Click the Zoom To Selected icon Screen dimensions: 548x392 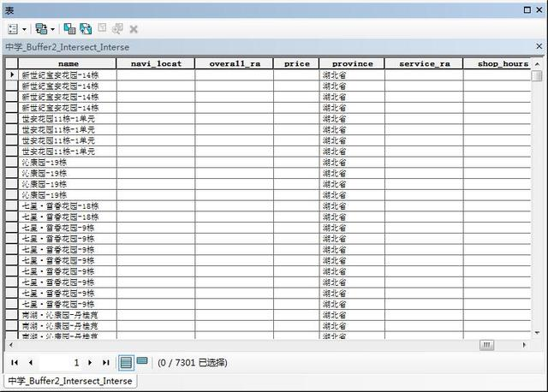point(117,28)
